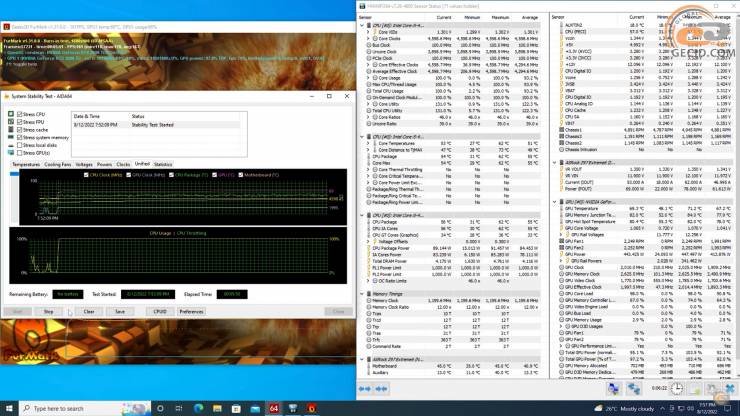740x416 pixels.
Task: Open CPUID panel button
Action: pos(160,312)
